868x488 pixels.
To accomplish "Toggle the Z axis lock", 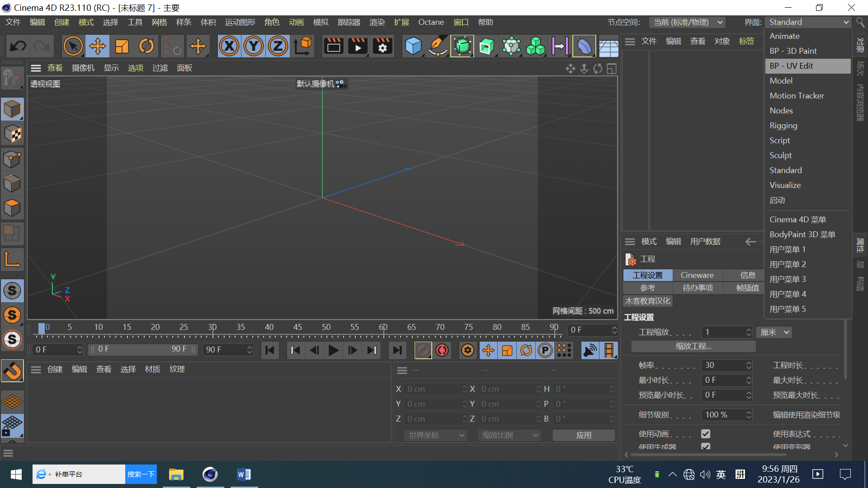I will click(x=278, y=46).
